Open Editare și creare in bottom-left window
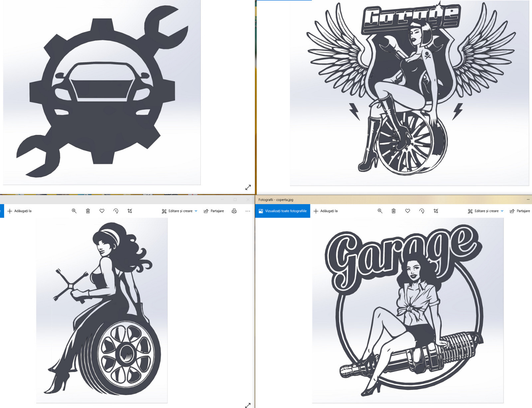This screenshot has width=532, height=408. [180, 211]
